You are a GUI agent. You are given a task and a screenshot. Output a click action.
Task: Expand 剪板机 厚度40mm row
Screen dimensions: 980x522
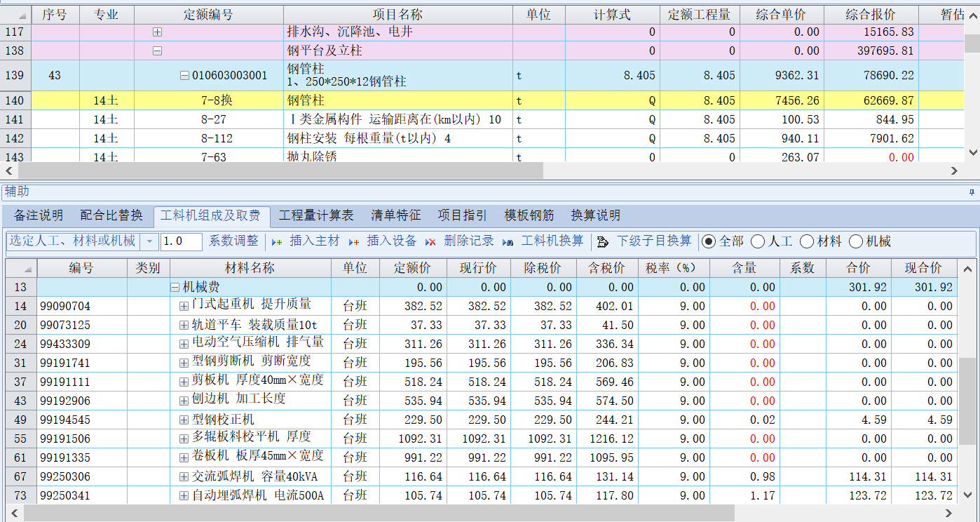point(184,382)
